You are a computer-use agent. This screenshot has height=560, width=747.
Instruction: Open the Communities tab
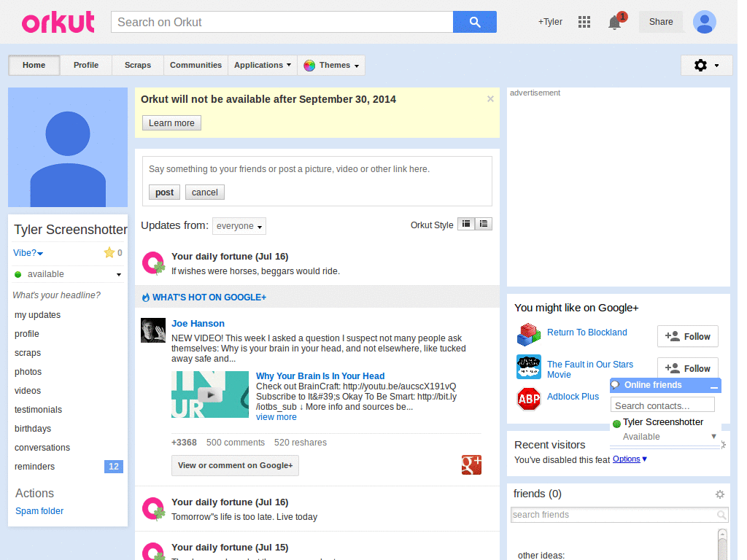[x=196, y=65]
